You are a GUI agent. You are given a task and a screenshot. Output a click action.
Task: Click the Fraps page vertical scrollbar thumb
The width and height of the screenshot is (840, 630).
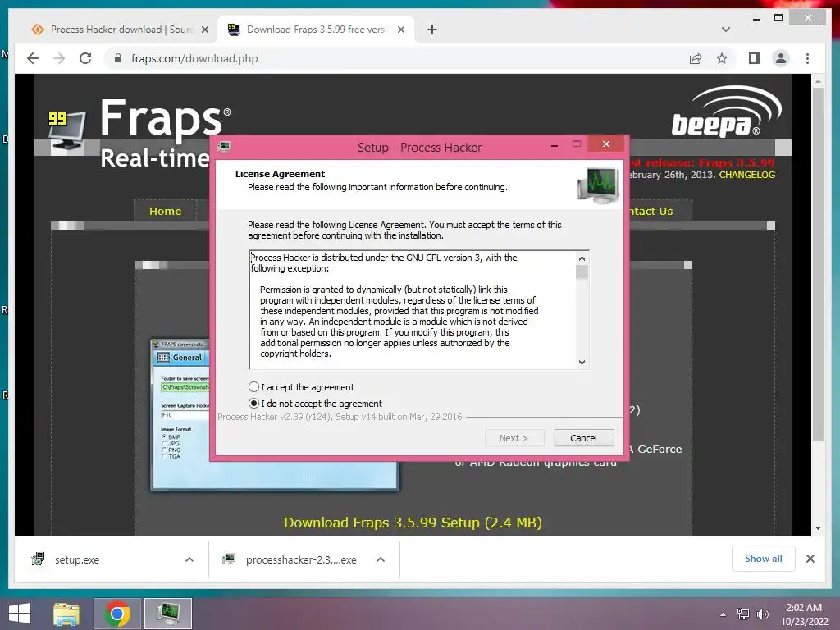[x=818, y=264]
